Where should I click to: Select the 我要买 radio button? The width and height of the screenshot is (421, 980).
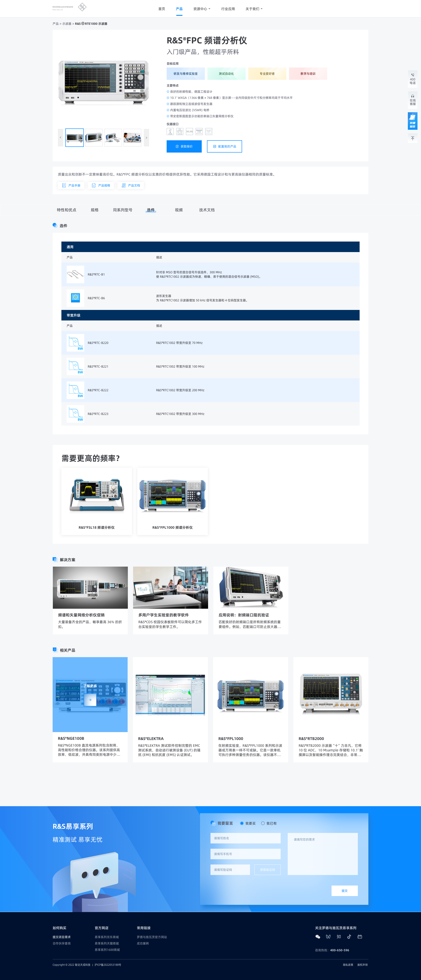242,823
